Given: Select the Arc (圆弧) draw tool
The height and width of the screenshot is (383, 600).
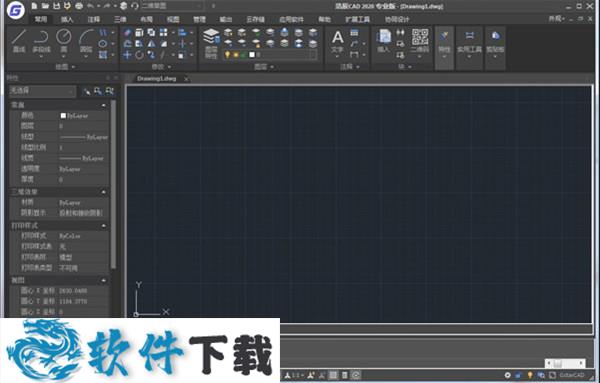Looking at the screenshot, I should coord(86,41).
